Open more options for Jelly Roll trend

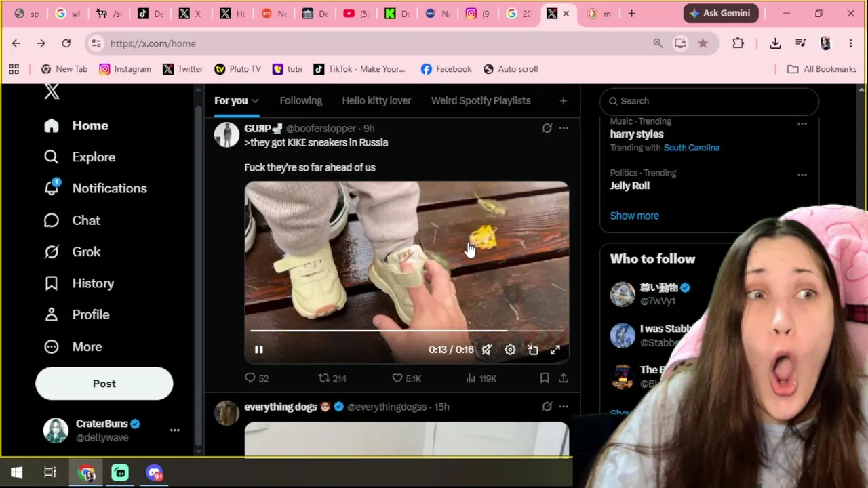[802, 175]
